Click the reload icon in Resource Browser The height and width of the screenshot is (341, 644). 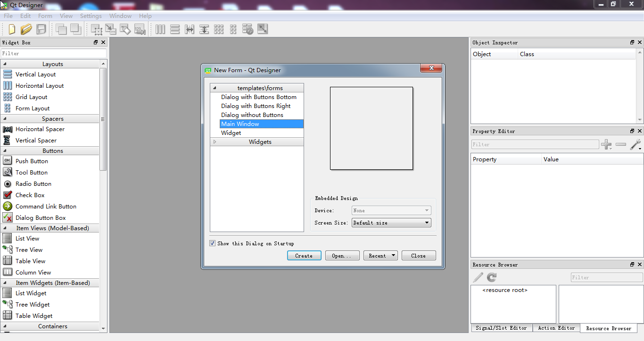coord(492,277)
